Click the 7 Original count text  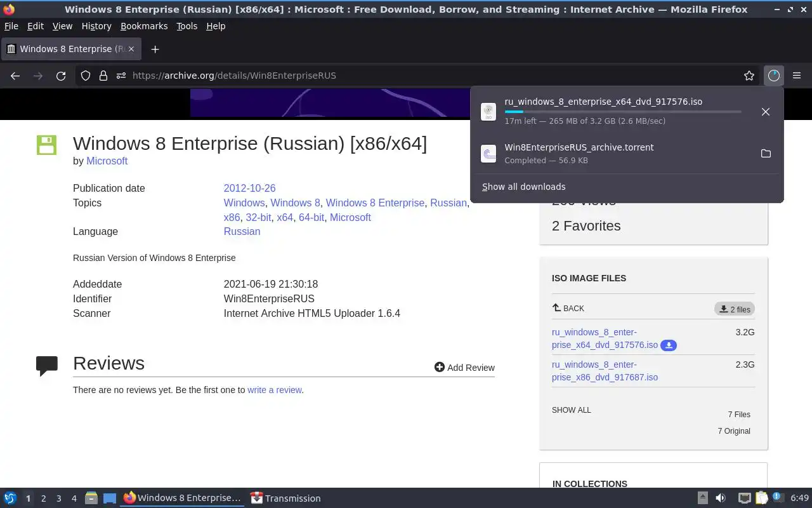click(x=734, y=431)
